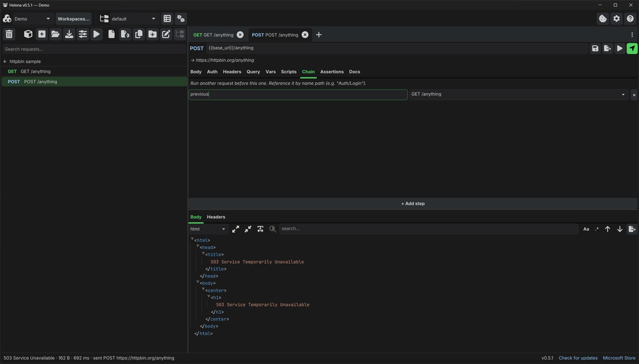Click the 3D cube icon in sidebar toolbar
The image size is (639, 364).
click(28, 34)
